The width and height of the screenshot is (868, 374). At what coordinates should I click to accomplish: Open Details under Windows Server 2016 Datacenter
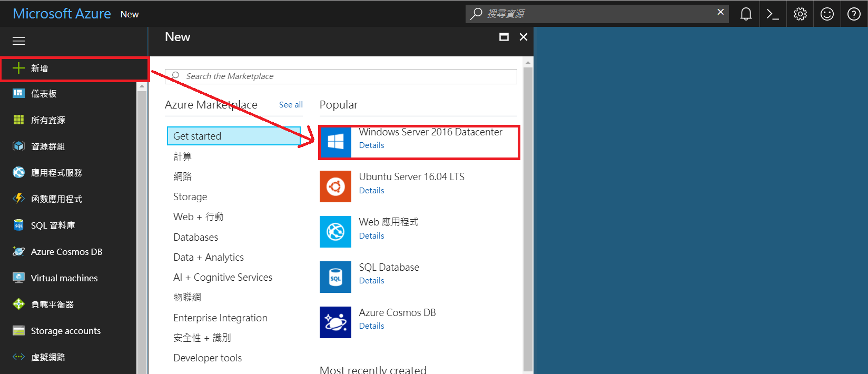click(x=372, y=145)
